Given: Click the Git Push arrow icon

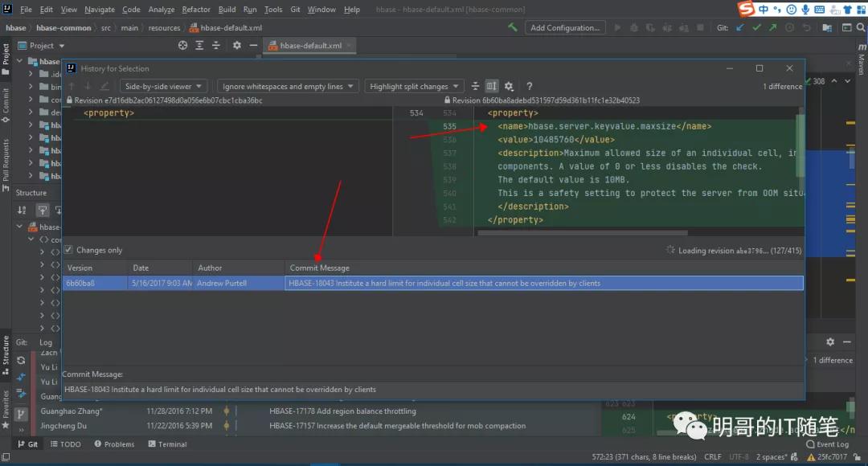Looking at the screenshot, I should [x=772, y=27].
